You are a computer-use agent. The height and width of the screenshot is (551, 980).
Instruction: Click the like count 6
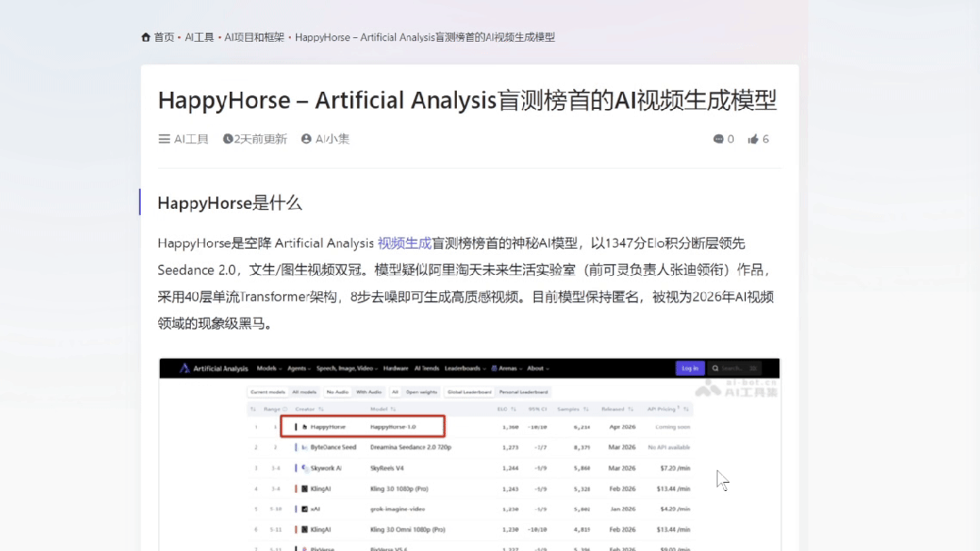[766, 139]
